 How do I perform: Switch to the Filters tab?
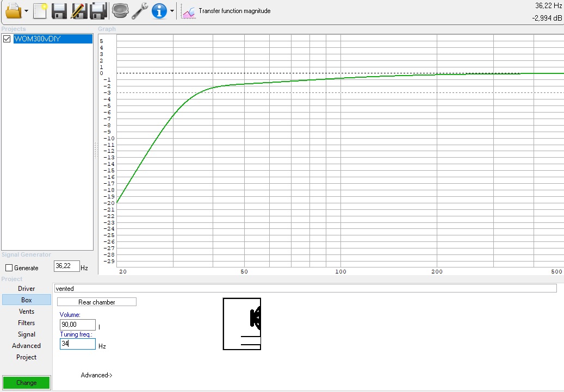[x=26, y=323]
